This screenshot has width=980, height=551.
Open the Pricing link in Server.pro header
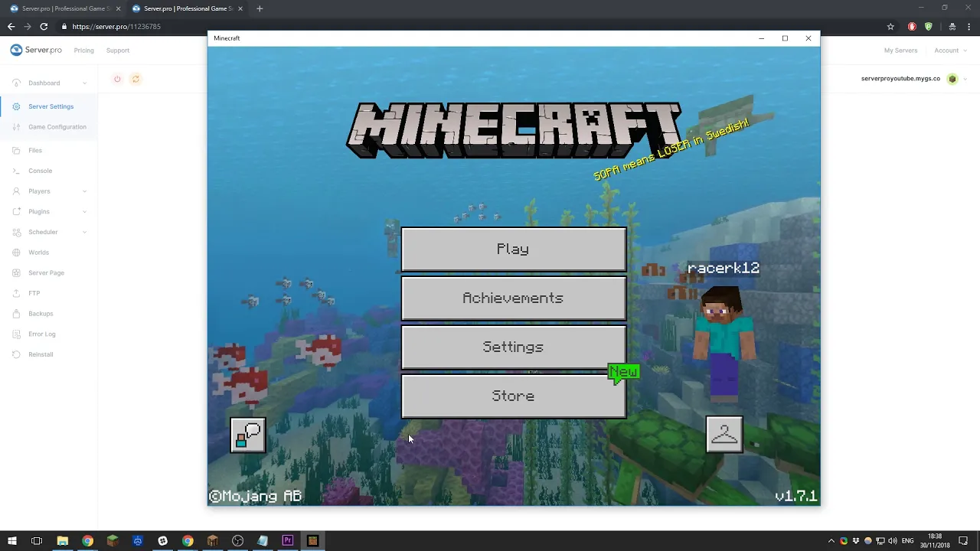point(84,51)
